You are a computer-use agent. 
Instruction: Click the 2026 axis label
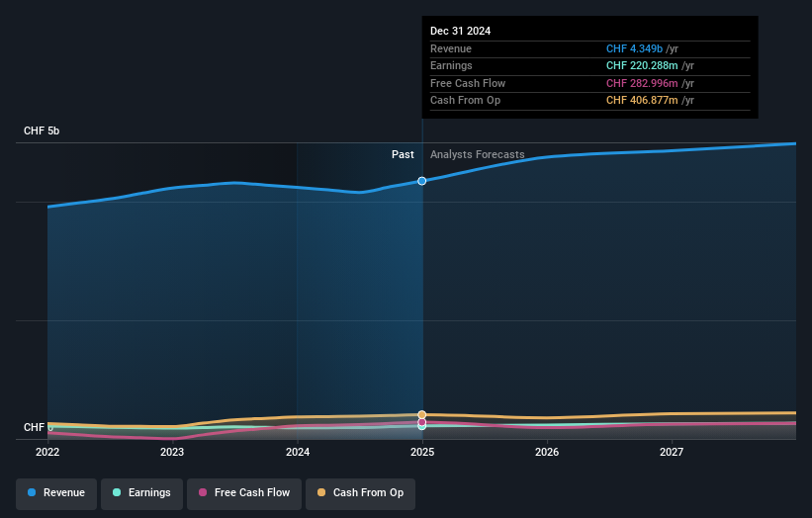coord(547,452)
